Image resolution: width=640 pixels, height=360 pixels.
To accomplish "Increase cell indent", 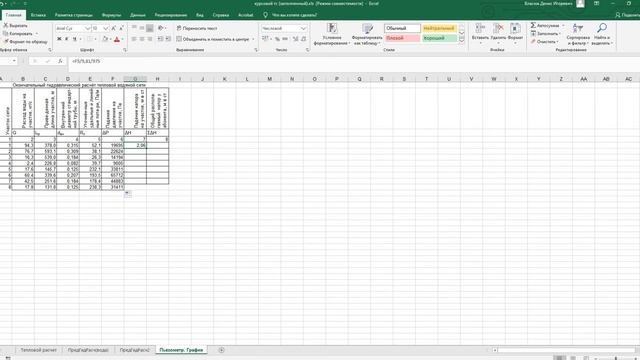I will pyautogui.click(x=168, y=39).
